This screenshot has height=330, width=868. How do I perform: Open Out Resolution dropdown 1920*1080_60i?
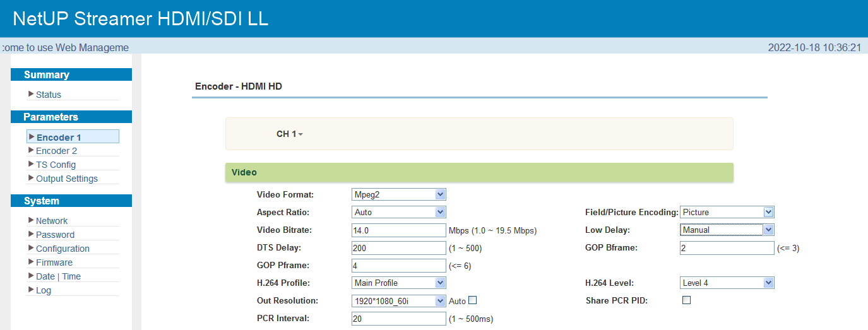(399, 301)
